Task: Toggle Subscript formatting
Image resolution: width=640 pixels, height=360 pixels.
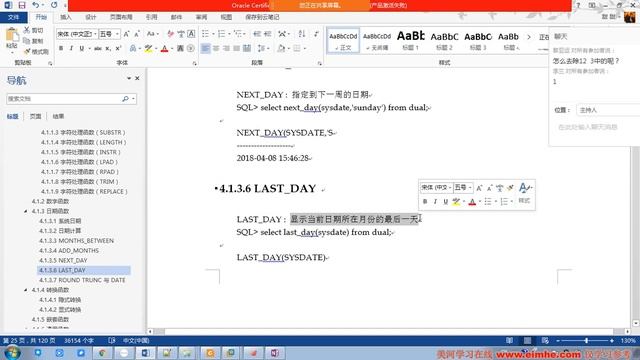Action: 108,48
